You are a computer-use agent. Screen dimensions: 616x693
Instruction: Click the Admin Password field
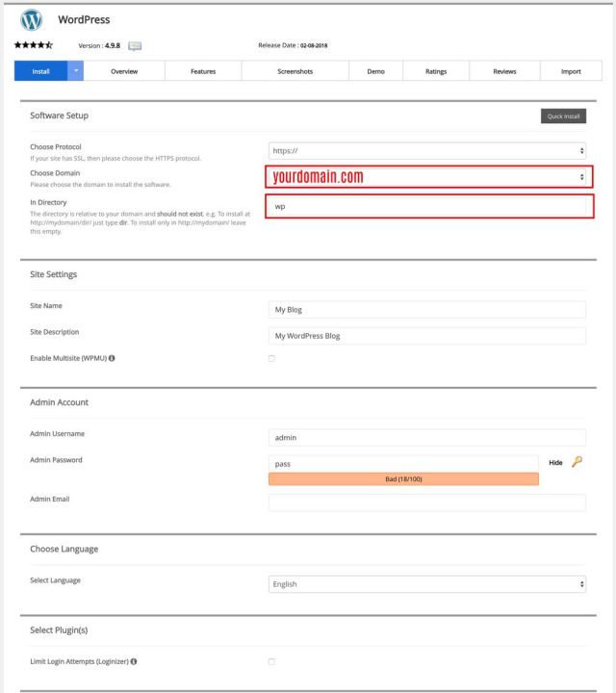(x=403, y=464)
